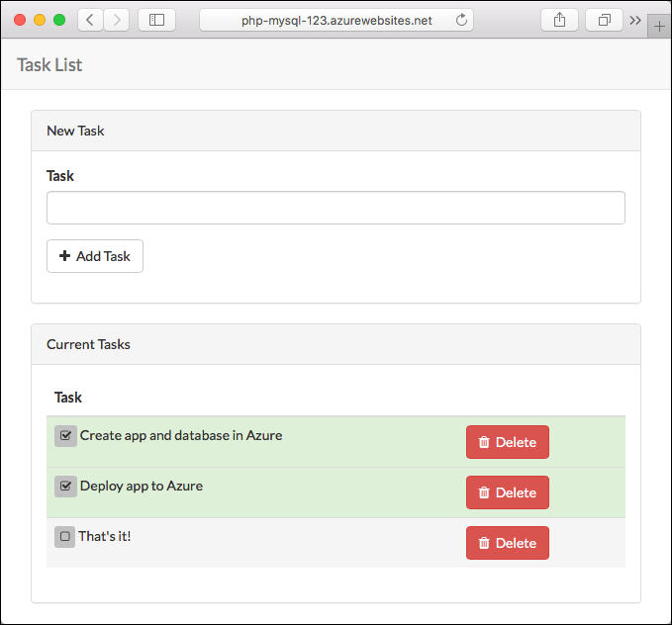Delete the "That's it!" task
The width and height of the screenshot is (672, 625).
click(507, 543)
